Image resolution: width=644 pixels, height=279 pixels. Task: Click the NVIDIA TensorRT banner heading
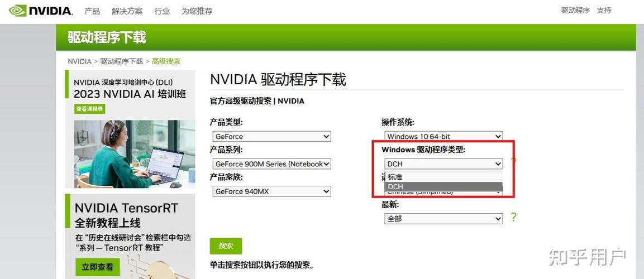(126, 208)
